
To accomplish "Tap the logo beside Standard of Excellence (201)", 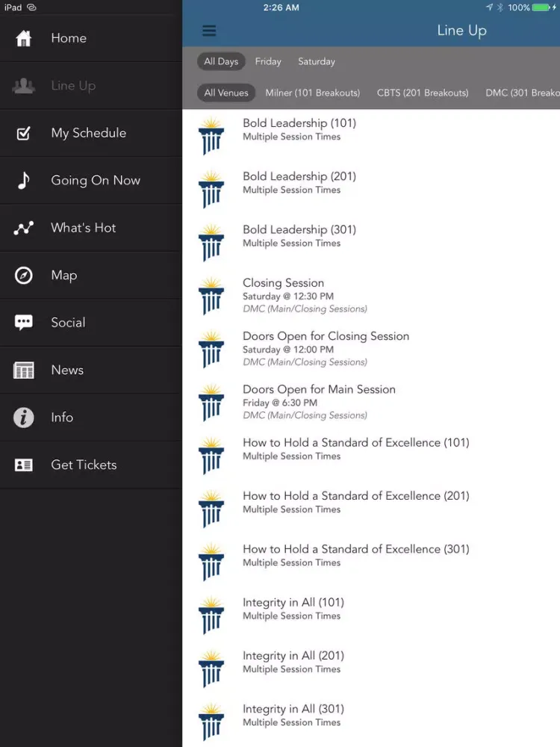I will pyautogui.click(x=211, y=509).
